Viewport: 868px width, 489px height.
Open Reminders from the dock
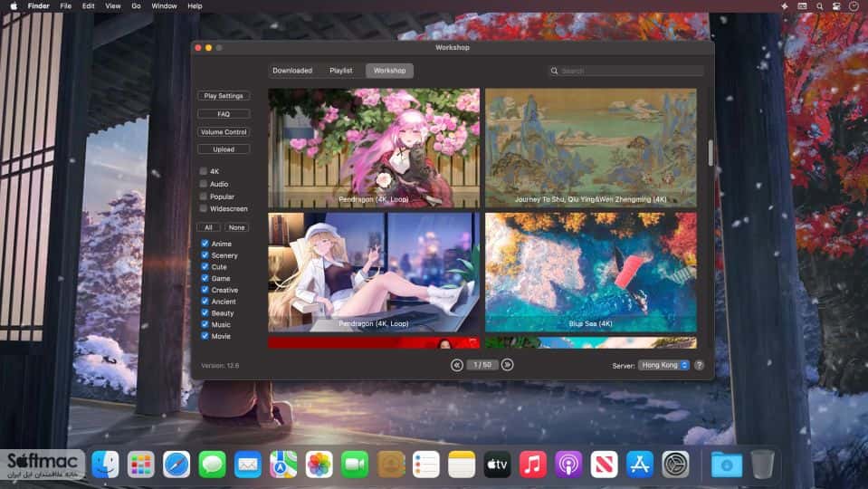(426, 464)
